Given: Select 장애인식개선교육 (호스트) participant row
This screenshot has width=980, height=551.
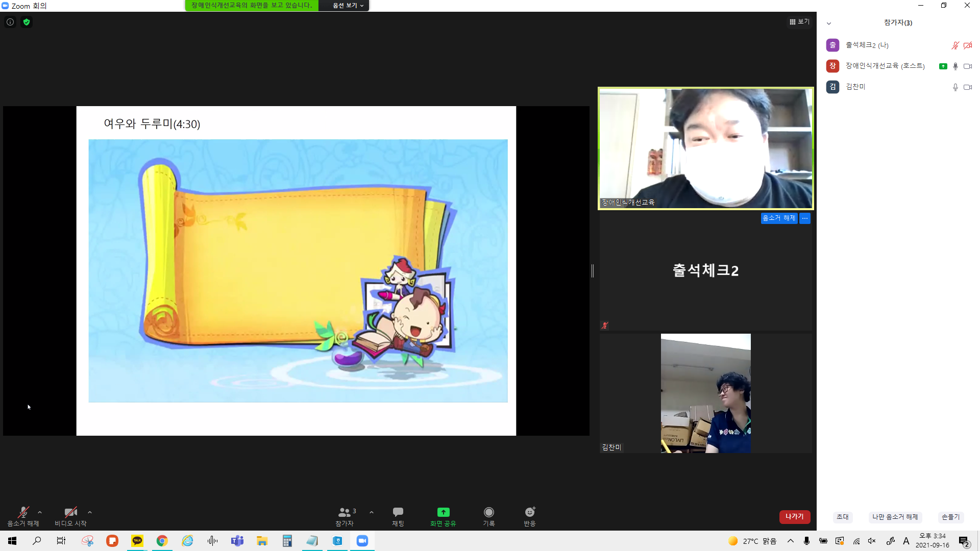Looking at the screenshot, I should tap(898, 66).
